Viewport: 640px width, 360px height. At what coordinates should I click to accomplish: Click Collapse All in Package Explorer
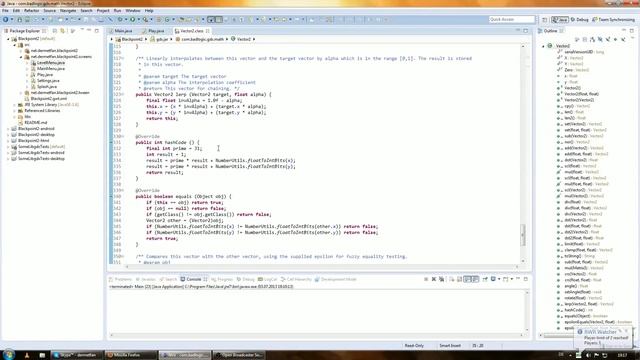tap(55, 31)
